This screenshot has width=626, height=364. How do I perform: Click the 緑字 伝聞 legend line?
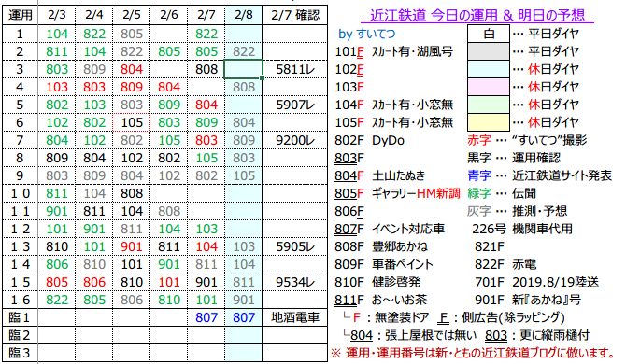point(502,193)
